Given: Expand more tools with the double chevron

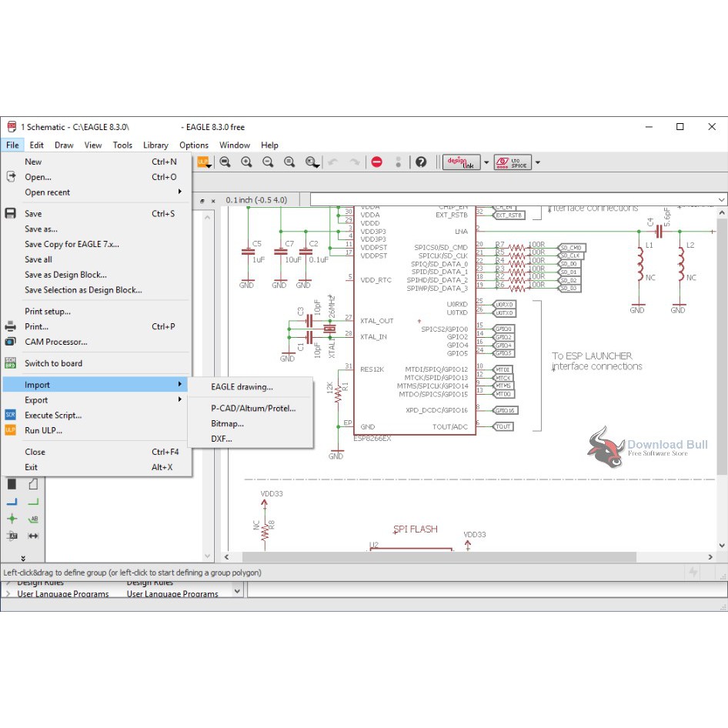Looking at the screenshot, I should tap(22, 558).
